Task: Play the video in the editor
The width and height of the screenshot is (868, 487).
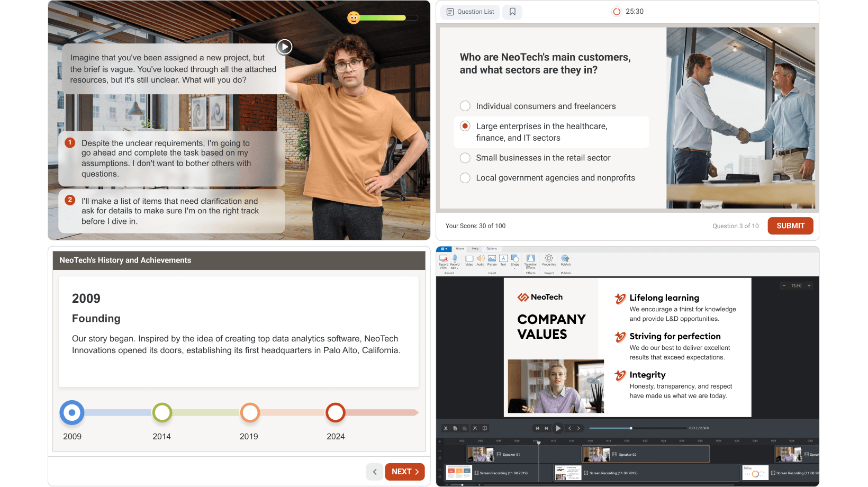Action: pyautogui.click(x=558, y=428)
